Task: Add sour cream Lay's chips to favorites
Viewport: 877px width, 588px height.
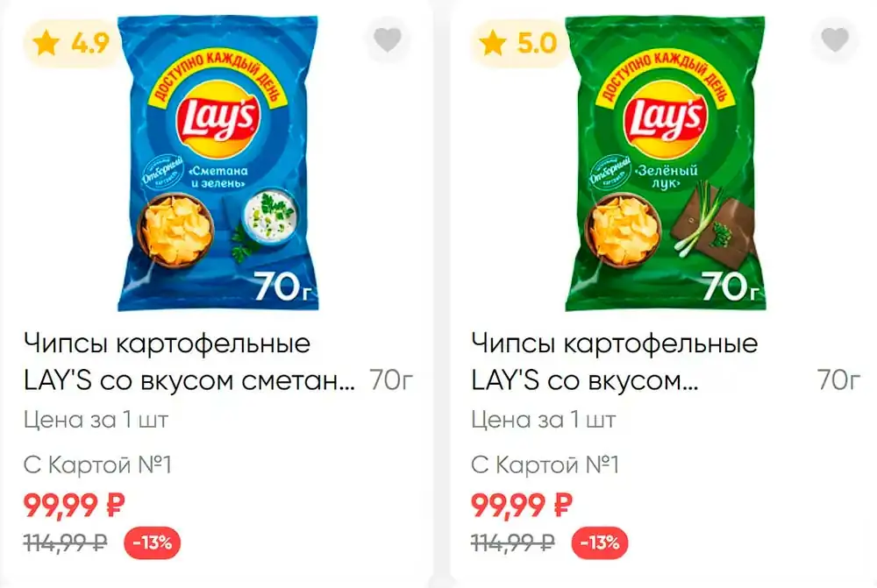Action: (x=387, y=40)
